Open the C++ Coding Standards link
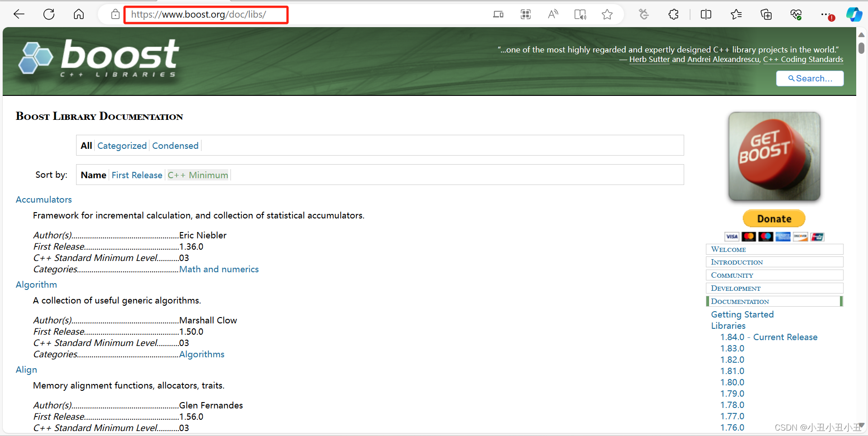868x436 pixels. 803,59
